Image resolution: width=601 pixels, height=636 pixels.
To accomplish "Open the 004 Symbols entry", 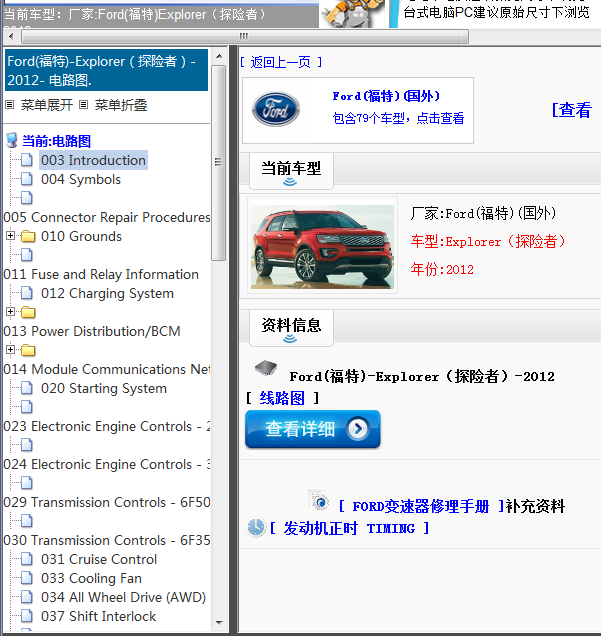I will pyautogui.click(x=81, y=179).
